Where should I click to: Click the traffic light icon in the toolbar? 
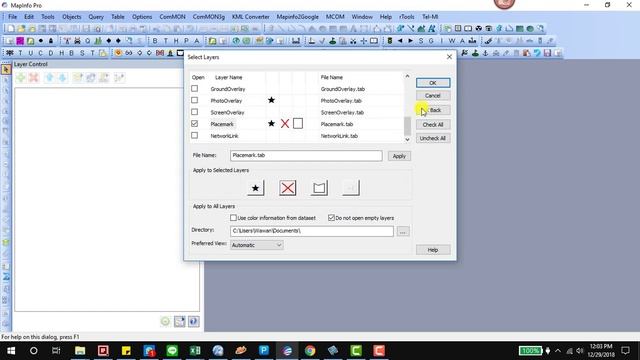point(389,41)
